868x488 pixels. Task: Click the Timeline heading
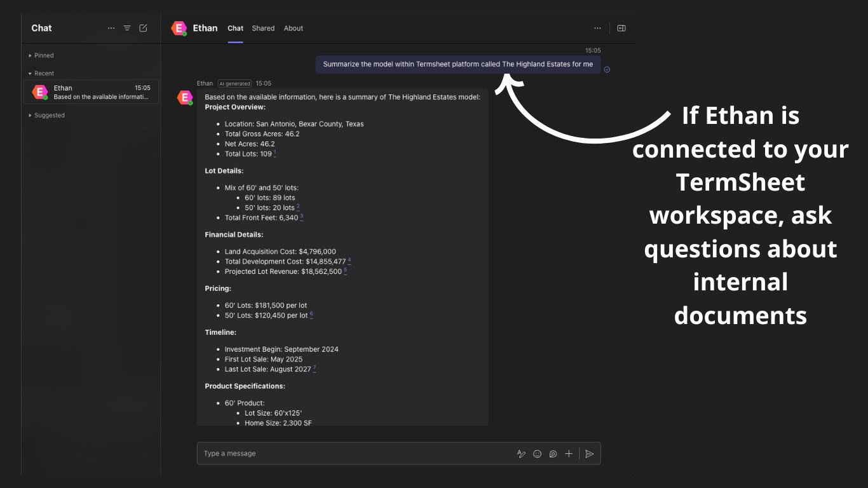(x=220, y=332)
